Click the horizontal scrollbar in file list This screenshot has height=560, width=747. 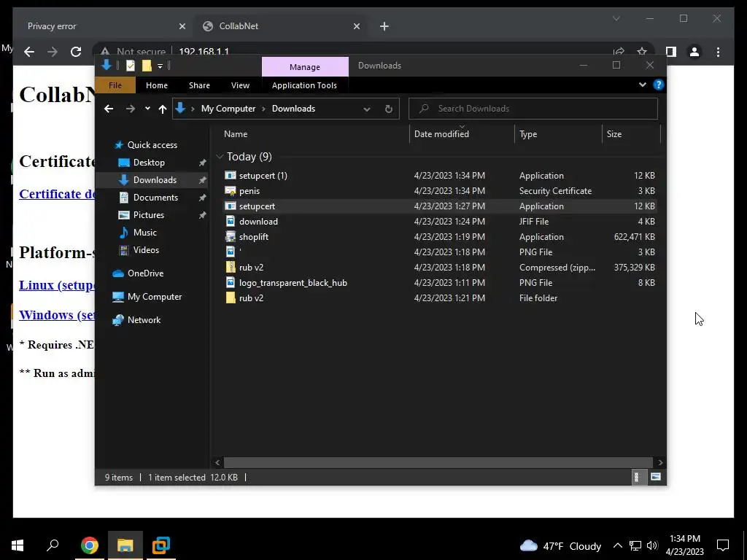(438, 462)
